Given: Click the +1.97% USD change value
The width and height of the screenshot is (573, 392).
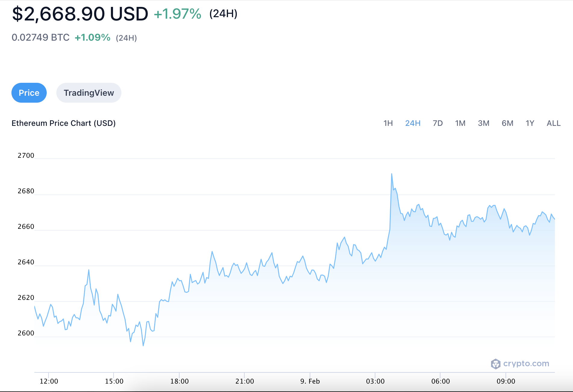Looking at the screenshot, I should tap(177, 14).
